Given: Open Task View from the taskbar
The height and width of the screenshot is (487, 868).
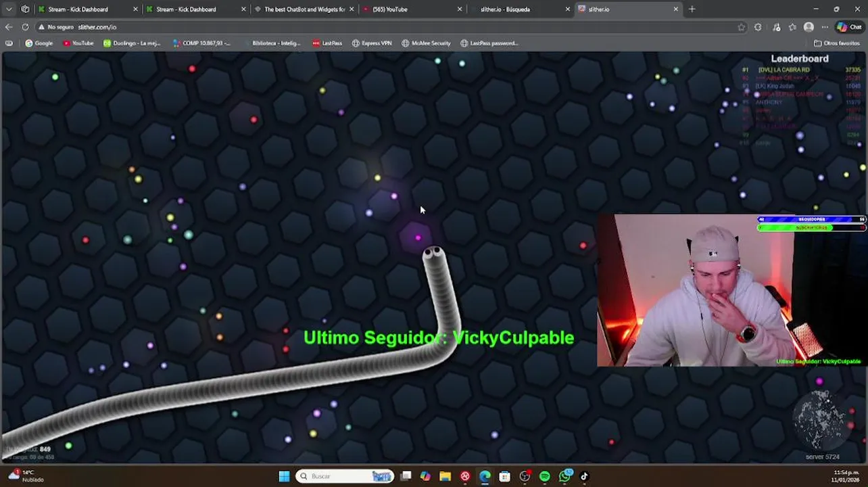Looking at the screenshot, I should tap(406, 476).
